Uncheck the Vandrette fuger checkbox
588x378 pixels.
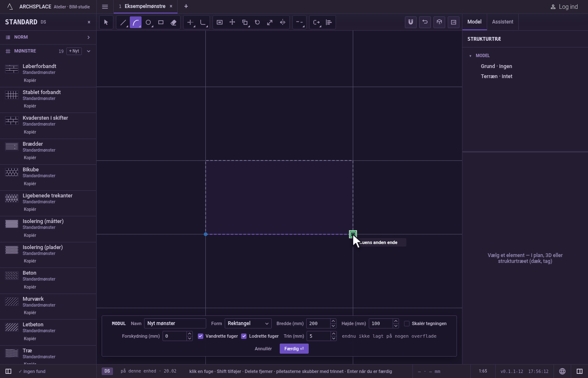(x=200, y=336)
